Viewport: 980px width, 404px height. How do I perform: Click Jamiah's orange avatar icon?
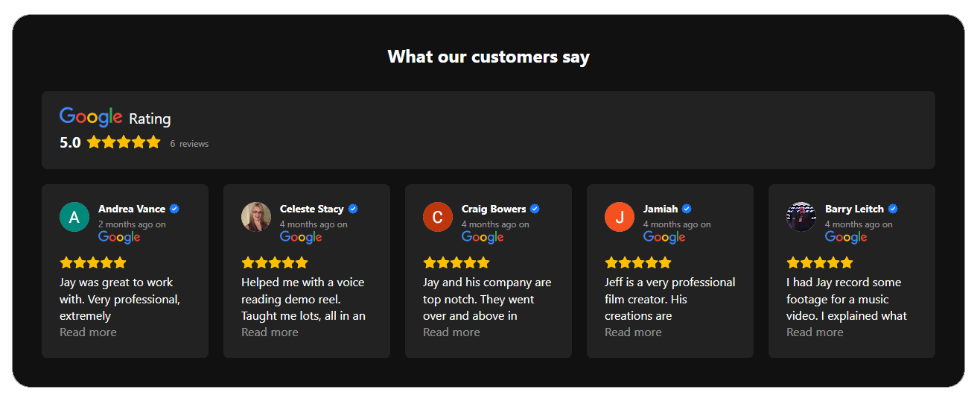point(620,217)
